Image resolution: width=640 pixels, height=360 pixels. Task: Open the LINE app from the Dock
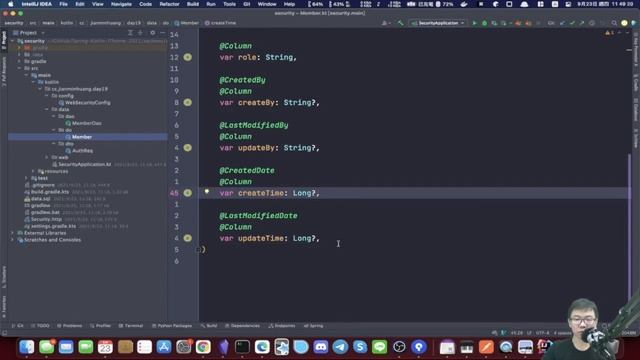coord(380,347)
